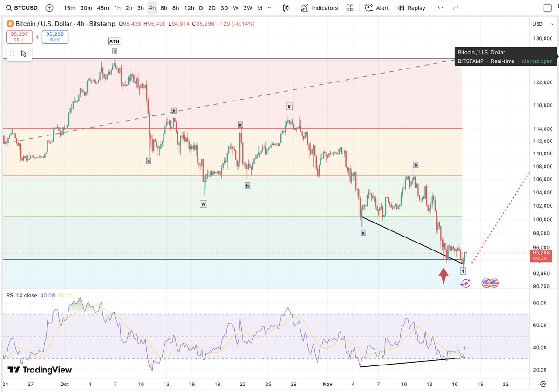
Task: Undo the last chart action
Action: 441,8
